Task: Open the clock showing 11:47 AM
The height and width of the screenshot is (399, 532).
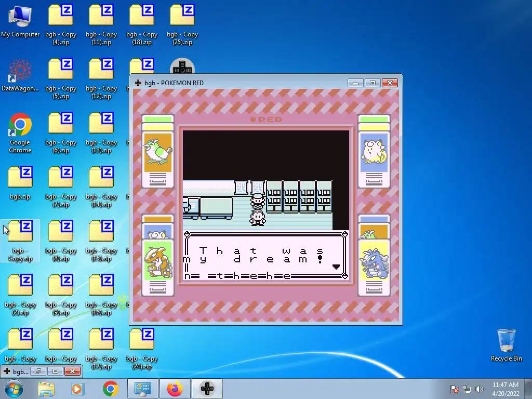Action: click(506, 389)
